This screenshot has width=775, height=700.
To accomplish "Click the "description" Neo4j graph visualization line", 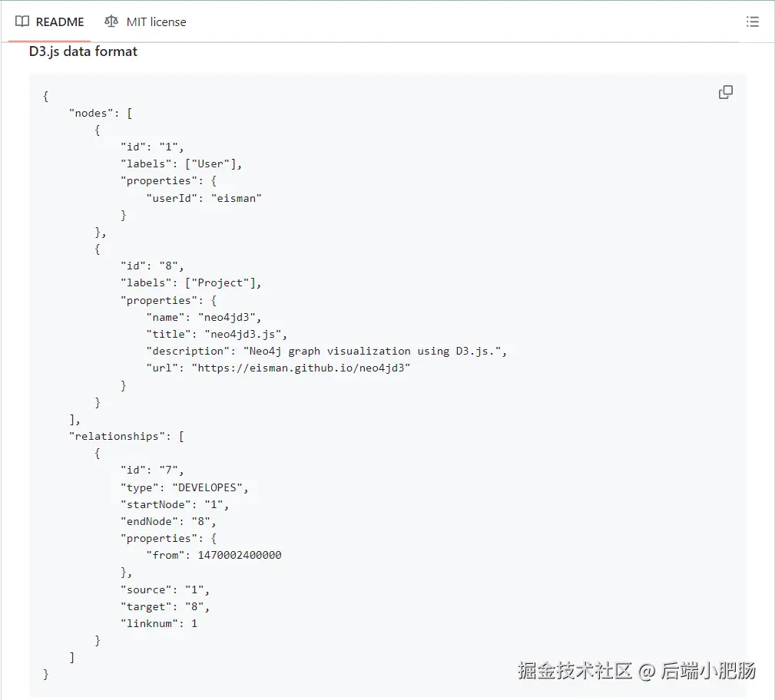I will (x=326, y=352).
